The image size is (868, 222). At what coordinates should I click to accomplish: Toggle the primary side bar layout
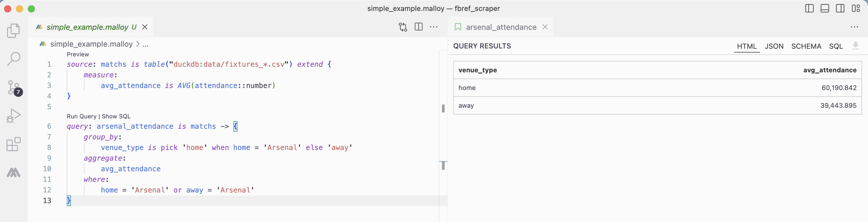point(809,9)
